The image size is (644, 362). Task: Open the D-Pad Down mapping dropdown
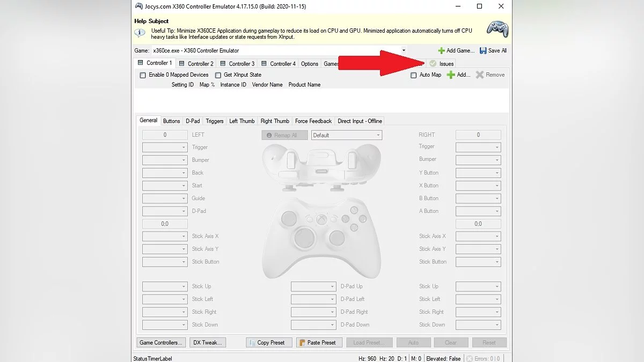pos(313,325)
